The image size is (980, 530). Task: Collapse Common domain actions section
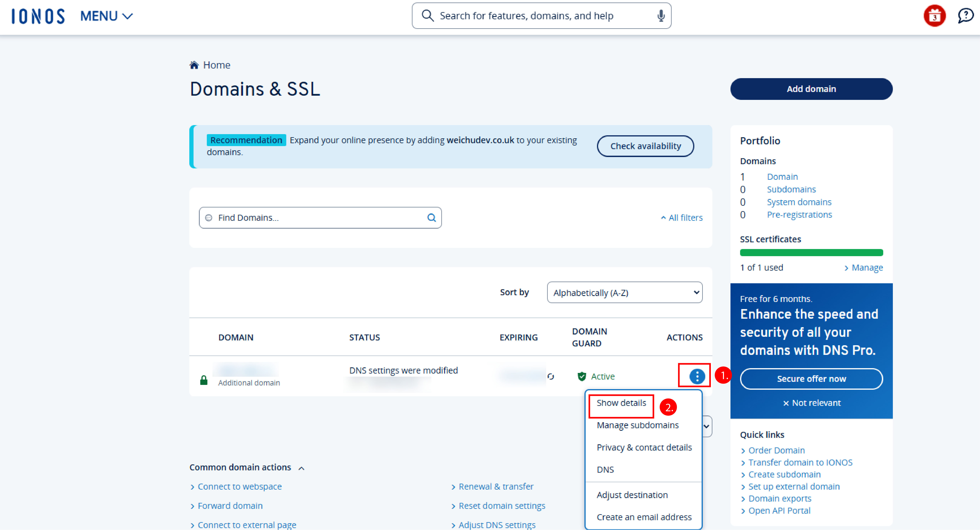(x=247, y=467)
